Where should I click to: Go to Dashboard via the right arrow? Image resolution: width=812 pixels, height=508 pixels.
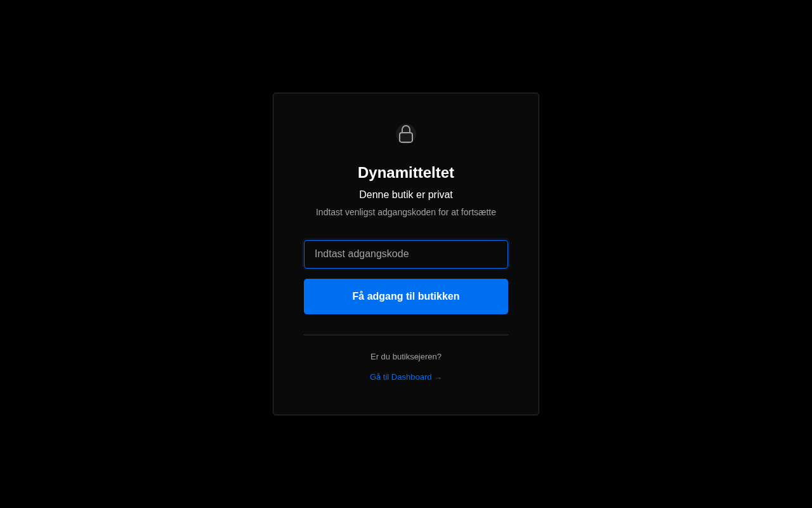[x=438, y=378]
